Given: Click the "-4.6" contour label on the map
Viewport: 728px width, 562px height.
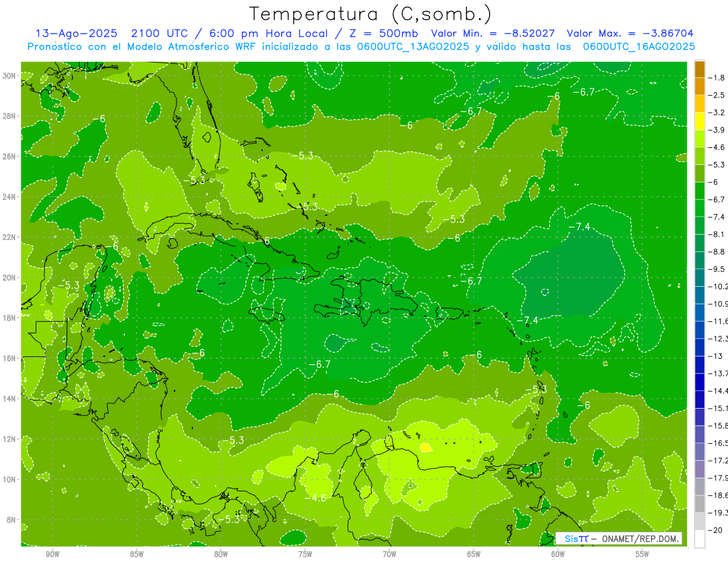Looking at the screenshot, I should pos(315,498).
